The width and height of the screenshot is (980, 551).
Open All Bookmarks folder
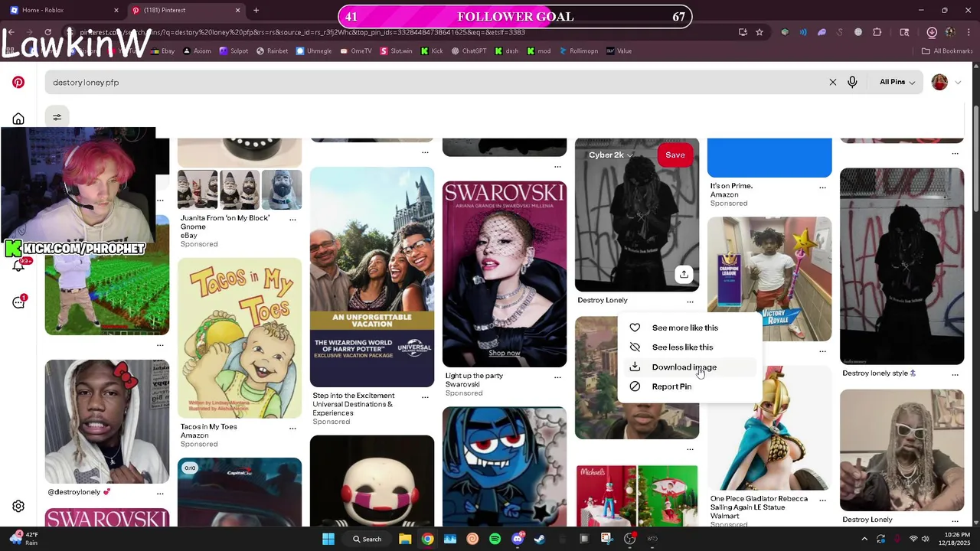[947, 51]
